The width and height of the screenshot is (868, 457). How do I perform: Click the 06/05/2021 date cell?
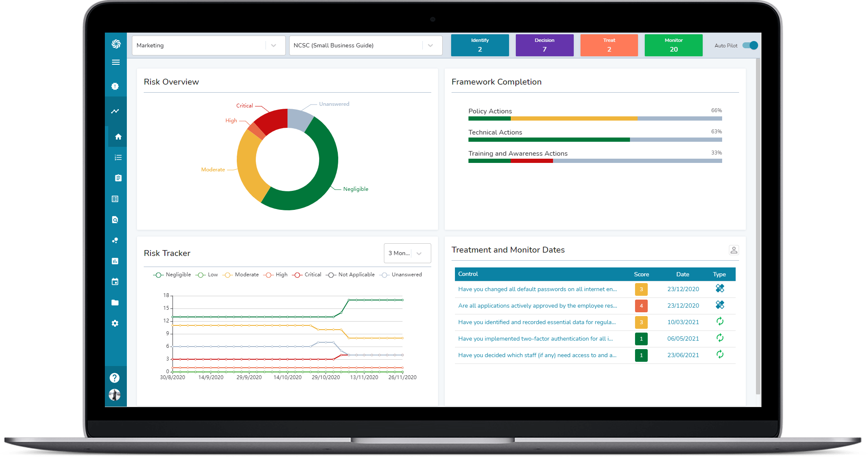pyautogui.click(x=683, y=339)
